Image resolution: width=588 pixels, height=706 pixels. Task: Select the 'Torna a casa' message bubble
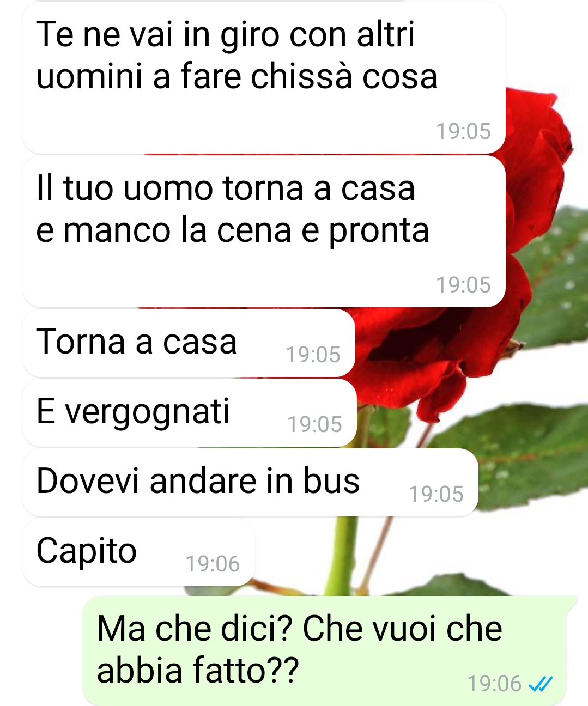click(189, 343)
